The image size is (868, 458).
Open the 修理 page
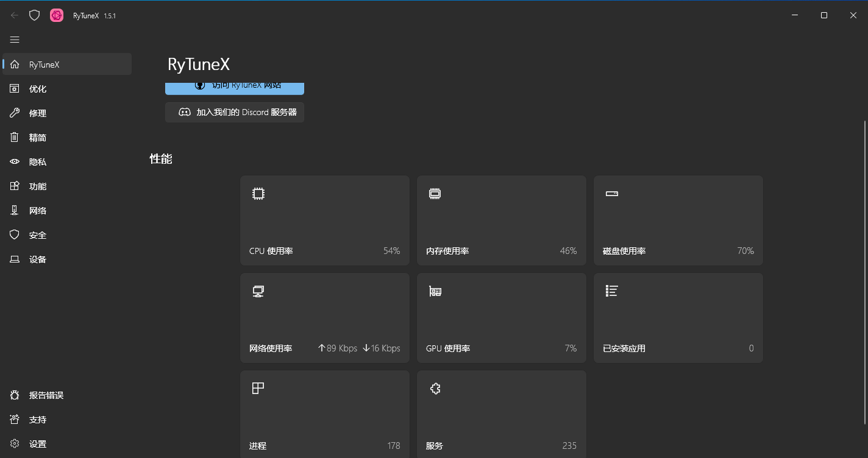tap(67, 113)
